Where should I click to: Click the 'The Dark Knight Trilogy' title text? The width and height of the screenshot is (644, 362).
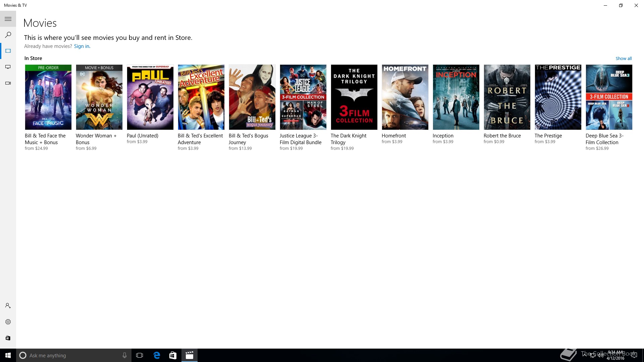click(348, 139)
